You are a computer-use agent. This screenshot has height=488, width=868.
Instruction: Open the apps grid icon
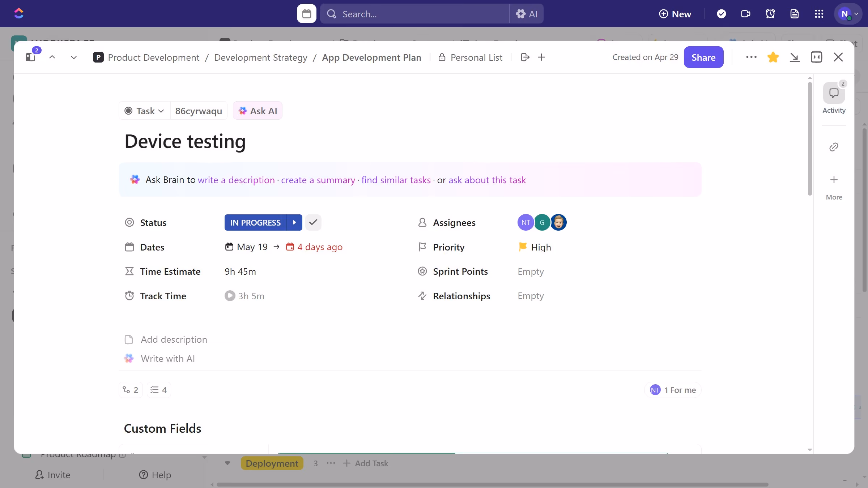819,14
